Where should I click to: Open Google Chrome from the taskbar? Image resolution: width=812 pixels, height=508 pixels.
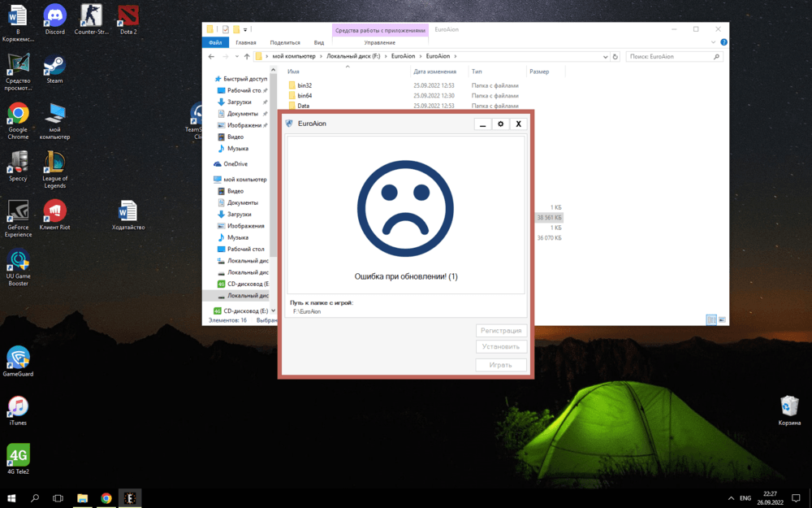coord(106,498)
